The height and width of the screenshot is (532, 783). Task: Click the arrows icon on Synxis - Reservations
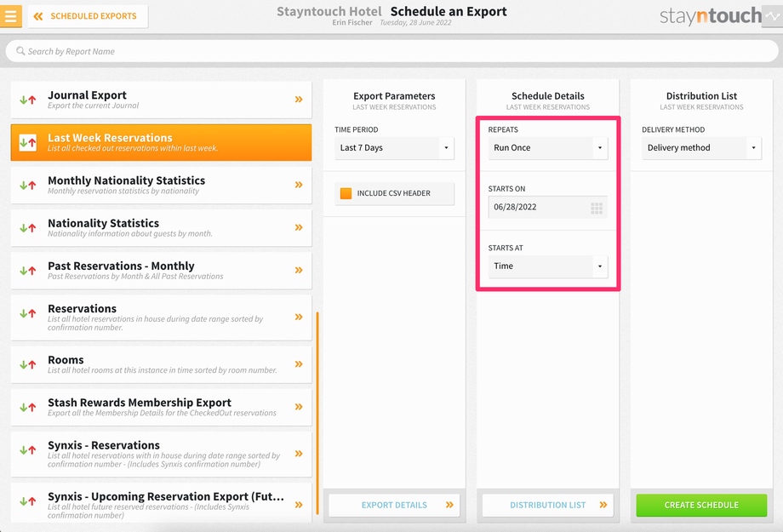(28, 450)
